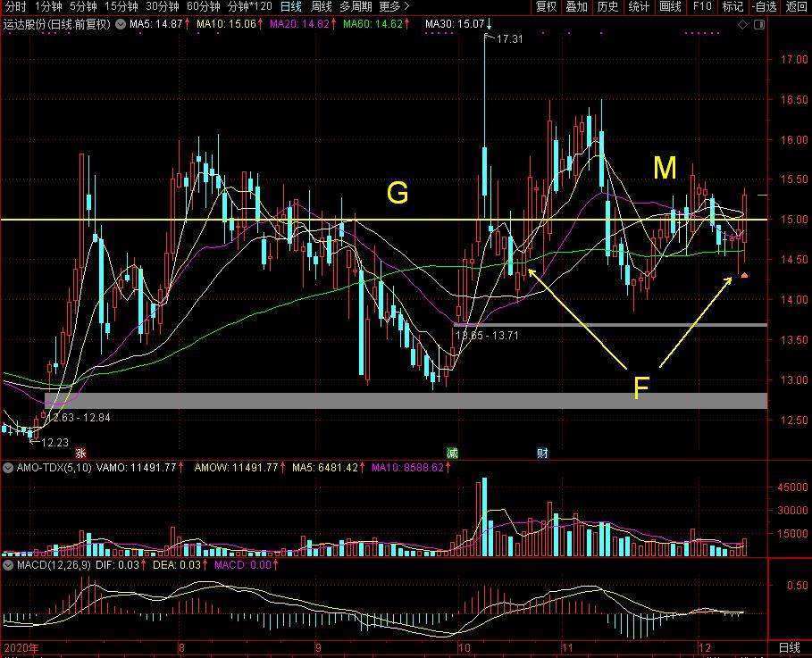
Task: Click the 45000 volume axis label
Action: coord(792,487)
